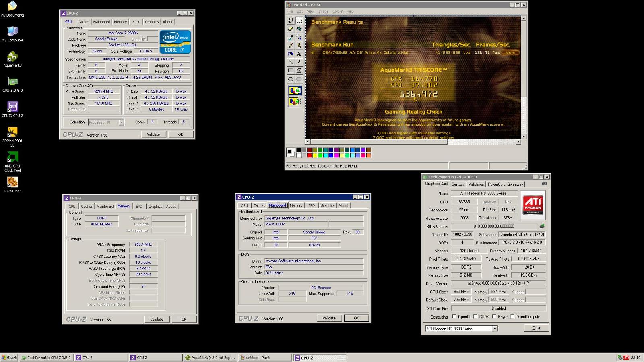Switch to AquaMark taskbar button
644x362 pixels.
(210, 358)
